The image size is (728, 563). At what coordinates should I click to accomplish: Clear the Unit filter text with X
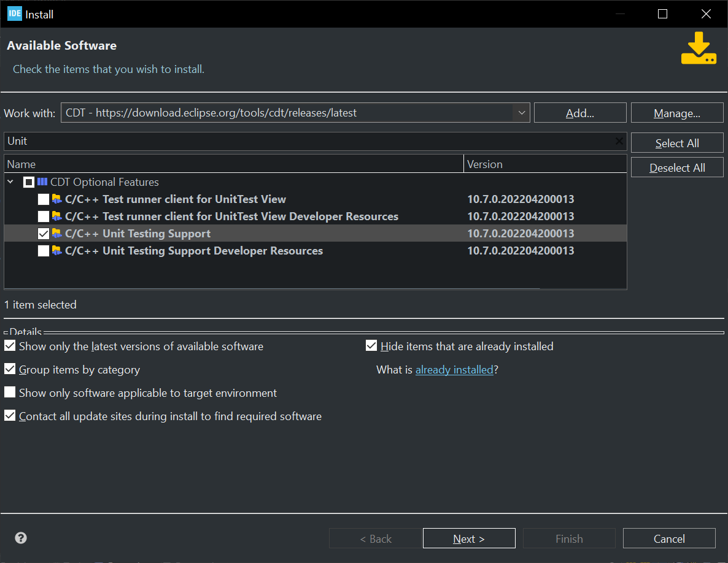[x=619, y=141]
